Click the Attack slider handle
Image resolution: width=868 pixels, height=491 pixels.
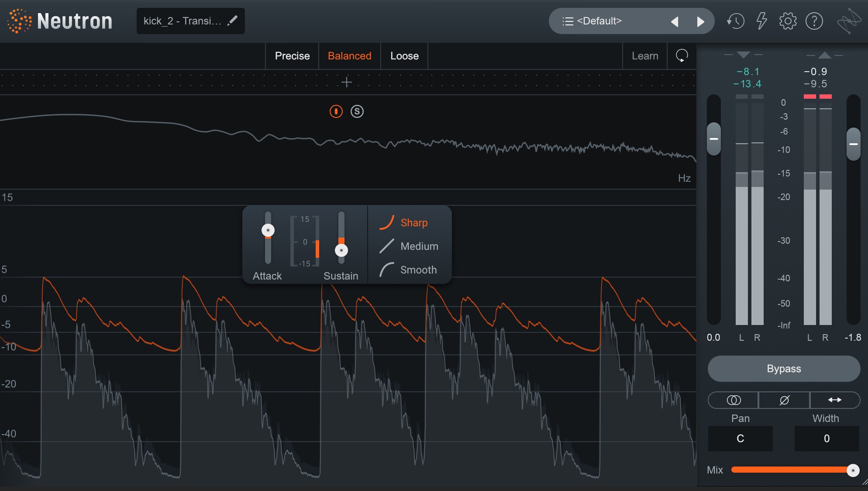[x=268, y=230]
